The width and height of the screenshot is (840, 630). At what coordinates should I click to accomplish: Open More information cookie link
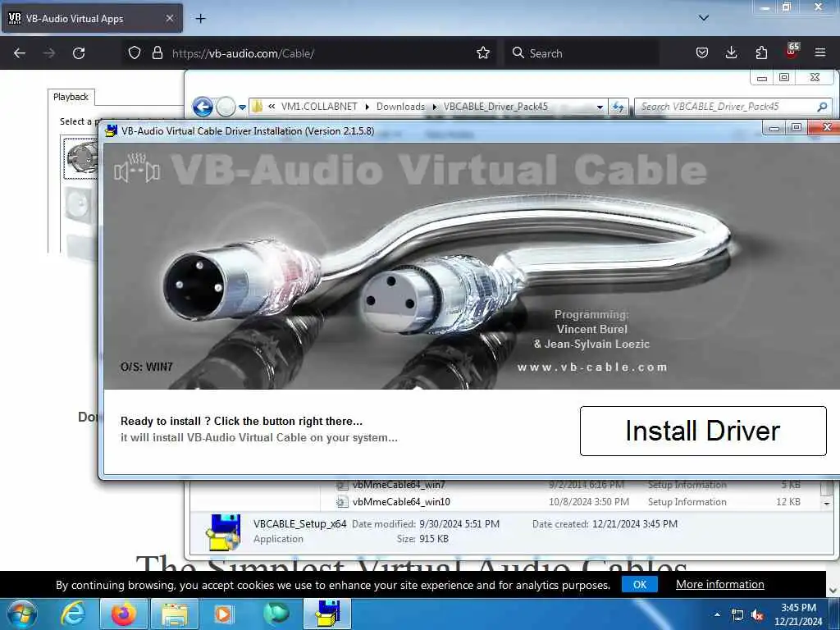tap(720, 584)
